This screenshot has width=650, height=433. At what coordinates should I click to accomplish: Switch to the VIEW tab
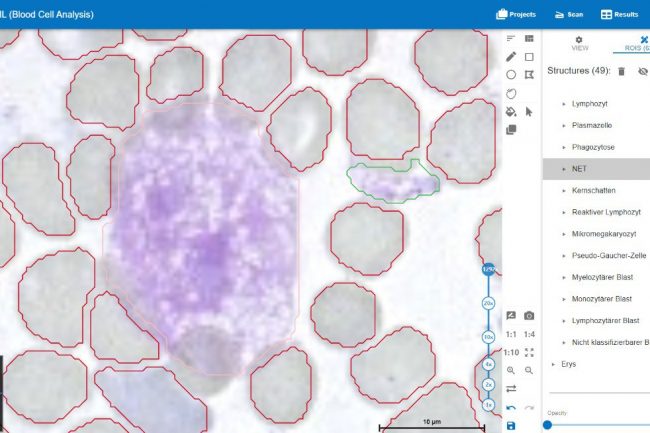579,42
